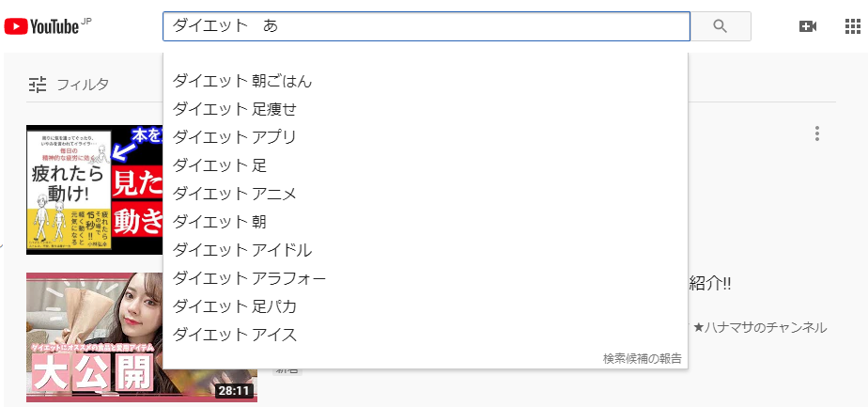
Task: Choose suggestion ダイエット アイス
Action: (426, 335)
